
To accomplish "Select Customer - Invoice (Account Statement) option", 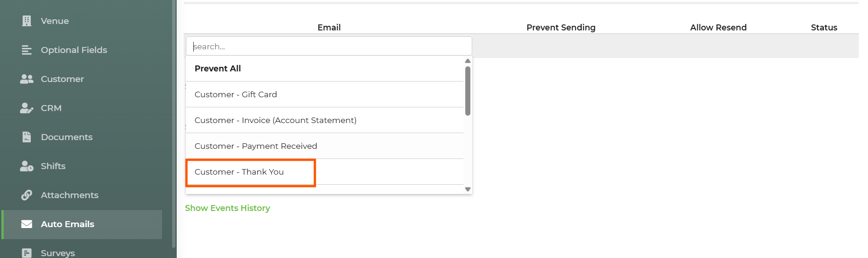I will tap(324, 120).
